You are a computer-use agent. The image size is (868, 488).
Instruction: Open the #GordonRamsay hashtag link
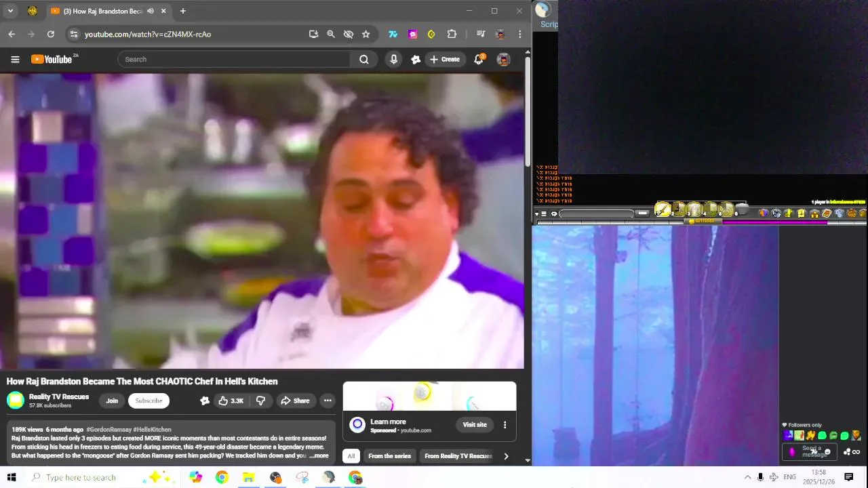pyautogui.click(x=108, y=430)
